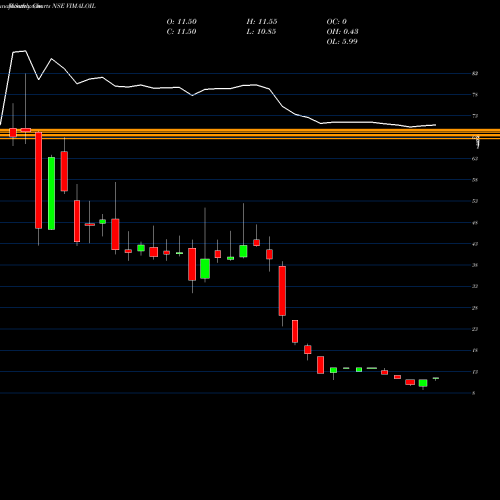The height and width of the screenshot is (500, 500).
Task: Click the 'OH: 0.43' readout
Action: (x=342, y=32)
